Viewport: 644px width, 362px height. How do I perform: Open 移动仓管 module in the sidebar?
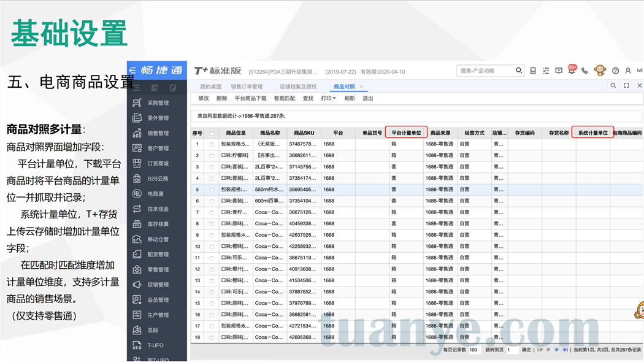(x=157, y=239)
